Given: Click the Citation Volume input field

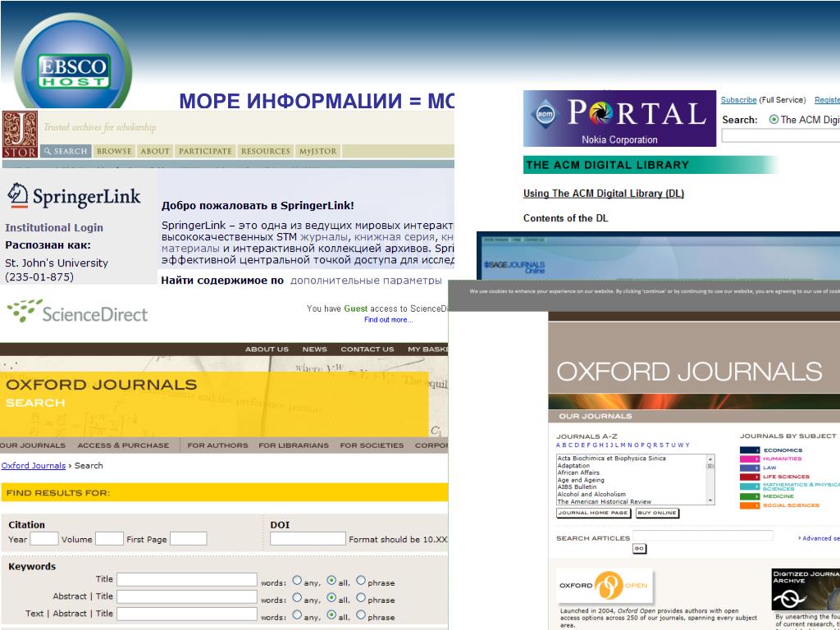Looking at the screenshot, I should tap(109, 539).
